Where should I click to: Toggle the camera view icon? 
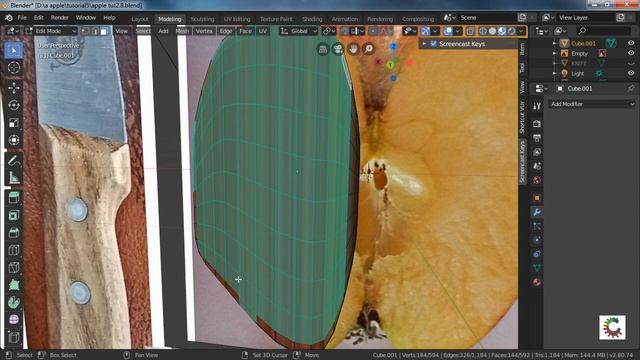338,49
